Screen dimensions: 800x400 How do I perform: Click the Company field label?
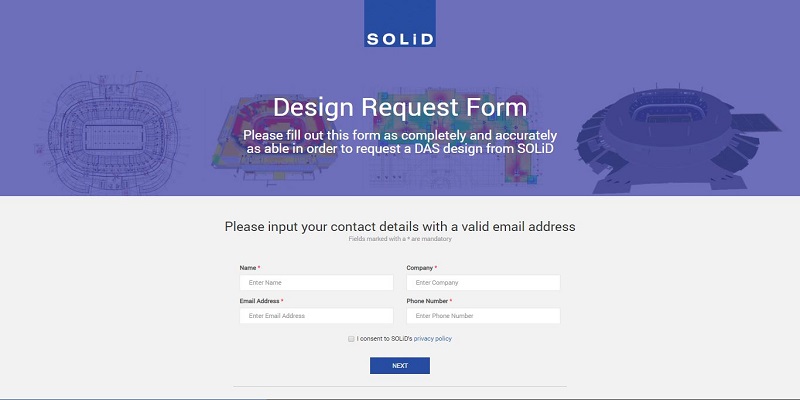pos(419,268)
